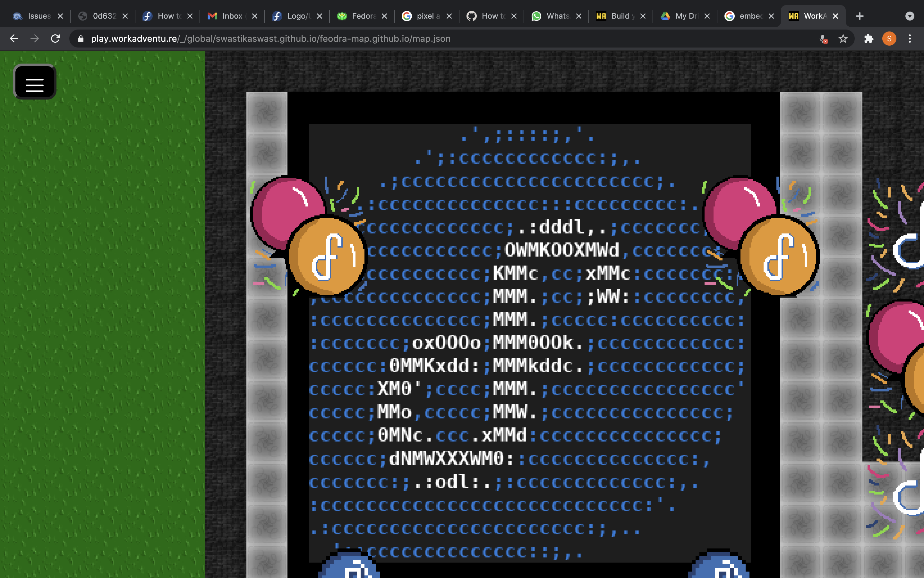The width and height of the screenshot is (924, 578).
Task: Close the 0d632 tab
Action: coord(125,16)
